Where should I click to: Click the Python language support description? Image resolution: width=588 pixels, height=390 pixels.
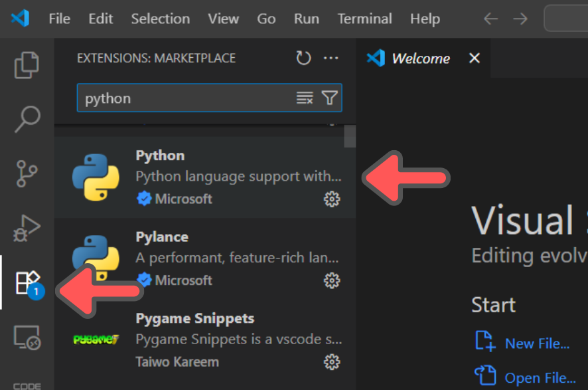(238, 177)
